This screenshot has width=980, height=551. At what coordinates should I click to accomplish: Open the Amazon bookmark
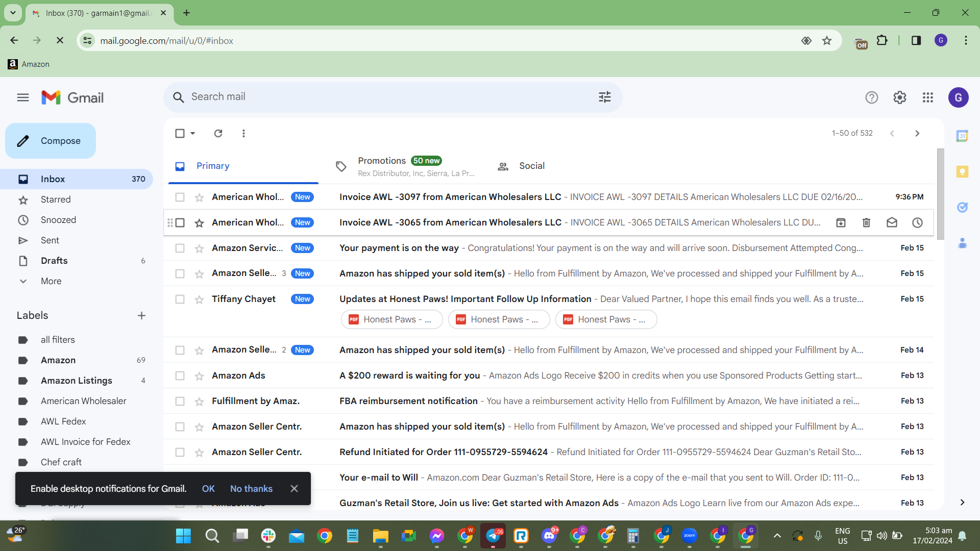29,64
